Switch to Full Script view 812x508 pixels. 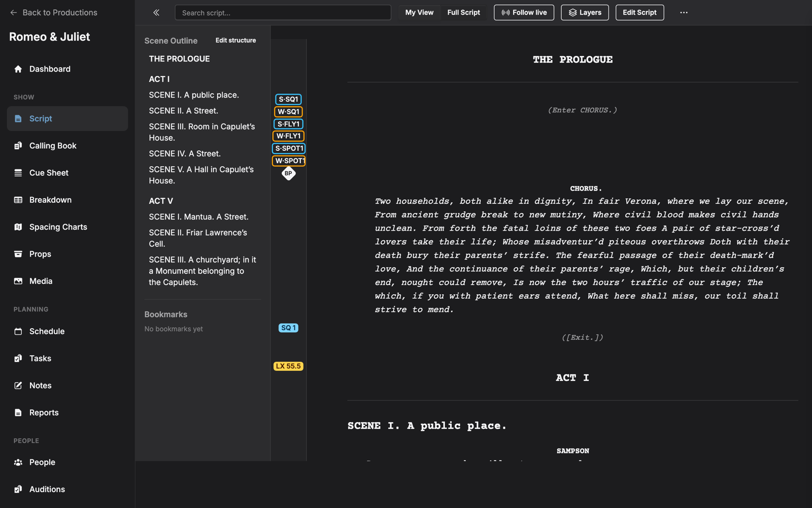[463, 13]
